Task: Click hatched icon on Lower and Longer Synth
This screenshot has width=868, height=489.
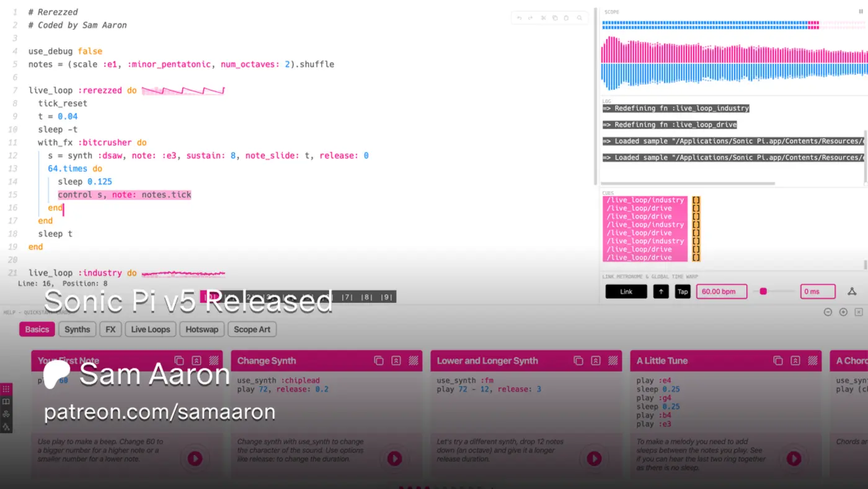Action: (613, 361)
